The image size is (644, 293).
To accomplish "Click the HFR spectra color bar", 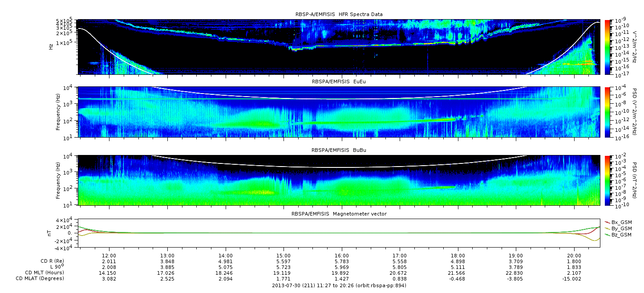I will pos(608,47).
